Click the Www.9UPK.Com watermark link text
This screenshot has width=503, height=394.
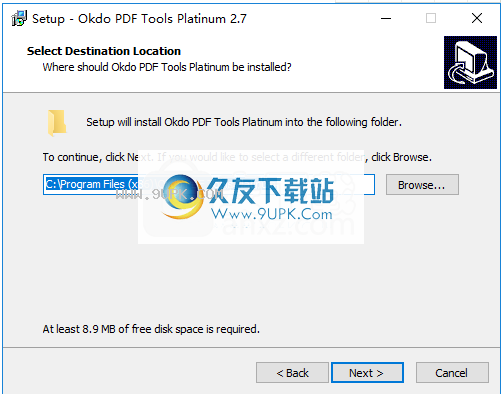[272, 214]
